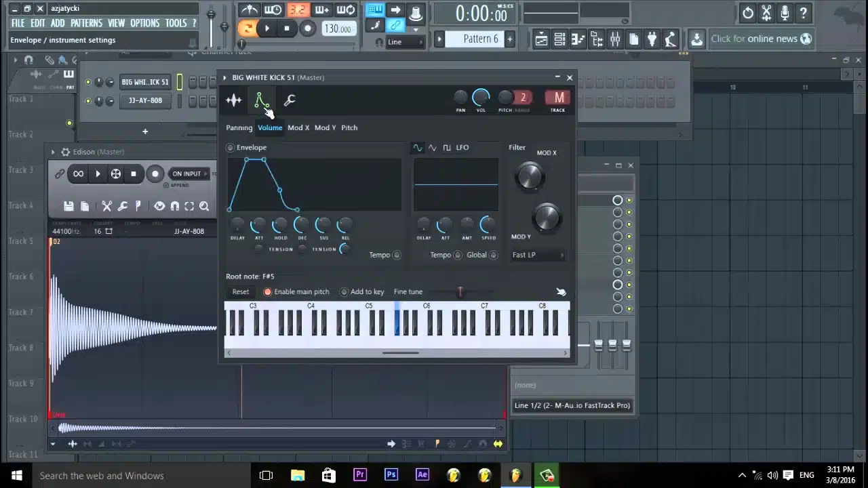
Task: Click the Edison save disk icon
Action: point(68,206)
